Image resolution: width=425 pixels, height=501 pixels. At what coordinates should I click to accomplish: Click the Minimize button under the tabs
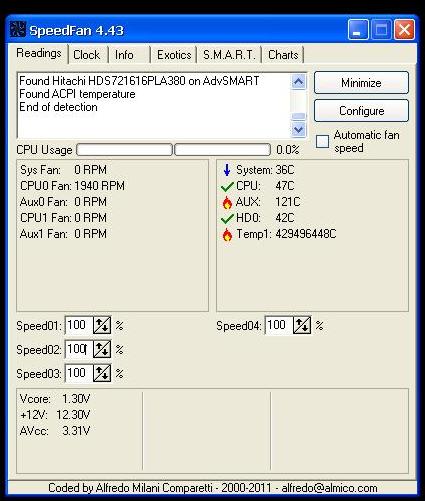pyautogui.click(x=361, y=82)
